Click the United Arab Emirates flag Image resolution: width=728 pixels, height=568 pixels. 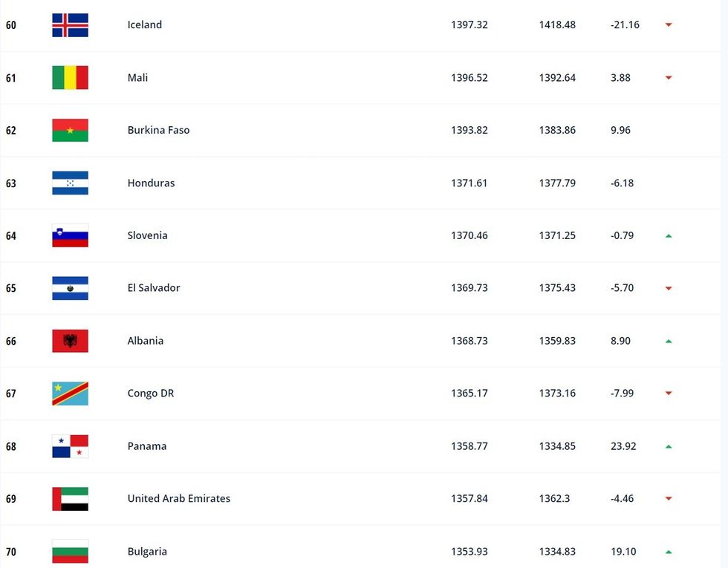[x=70, y=499]
